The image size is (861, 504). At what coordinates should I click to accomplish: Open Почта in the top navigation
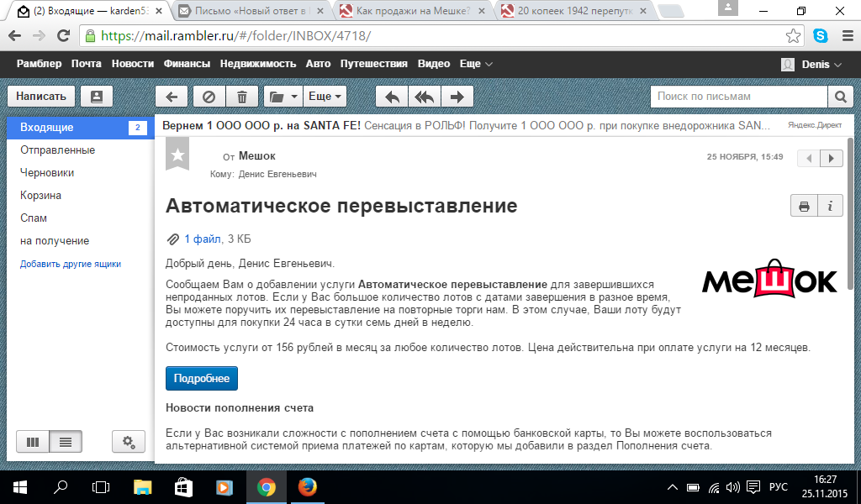click(87, 64)
